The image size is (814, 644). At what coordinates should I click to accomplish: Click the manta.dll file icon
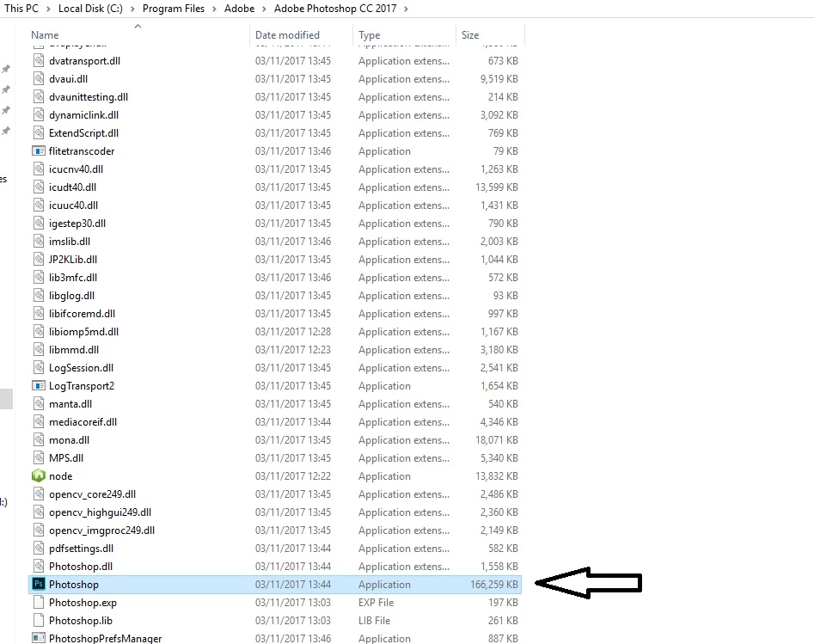tap(39, 403)
